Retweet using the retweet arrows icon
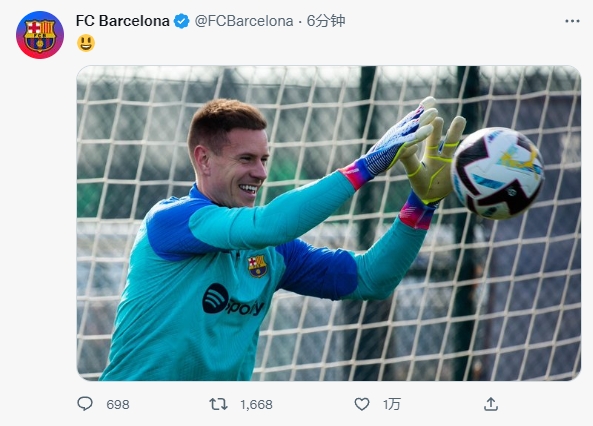Image resolution: width=593 pixels, height=426 pixels. pyautogui.click(x=219, y=404)
